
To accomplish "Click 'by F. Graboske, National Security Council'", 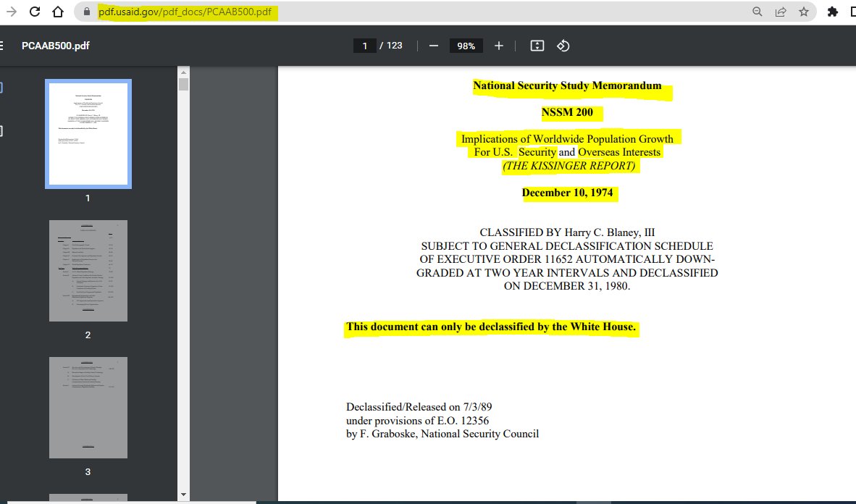I will tap(442, 434).
